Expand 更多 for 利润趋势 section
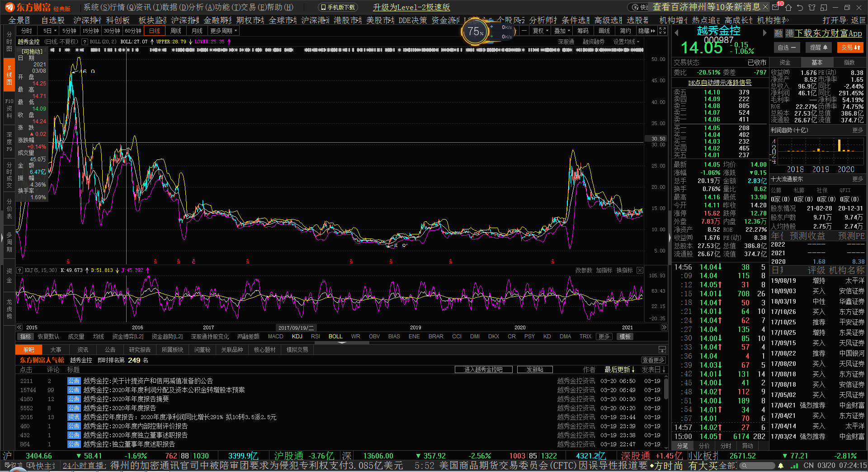The width and height of the screenshot is (868, 472). click(x=858, y=130)
